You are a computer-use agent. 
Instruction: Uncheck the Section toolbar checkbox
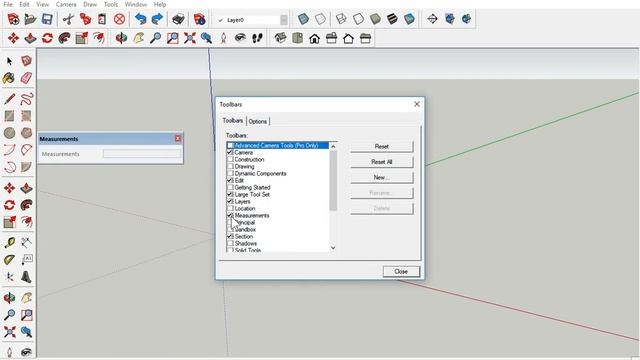pyautogui.click(x=230, y=236)
